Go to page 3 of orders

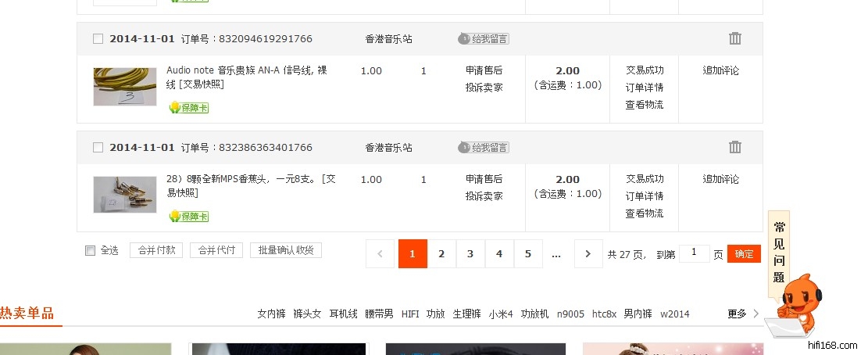click(470, 253)
